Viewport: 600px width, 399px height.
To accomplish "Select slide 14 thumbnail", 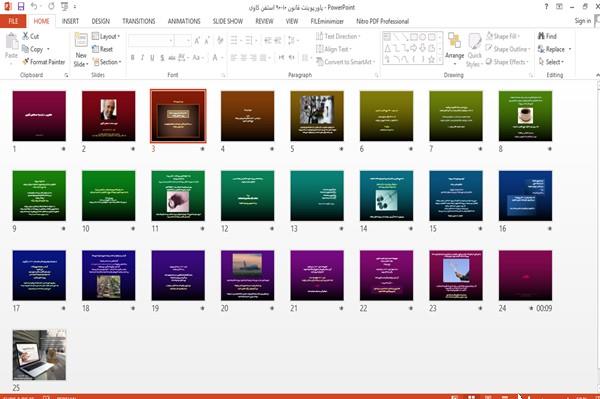I will pyautogui.click(x=386, y=195).
